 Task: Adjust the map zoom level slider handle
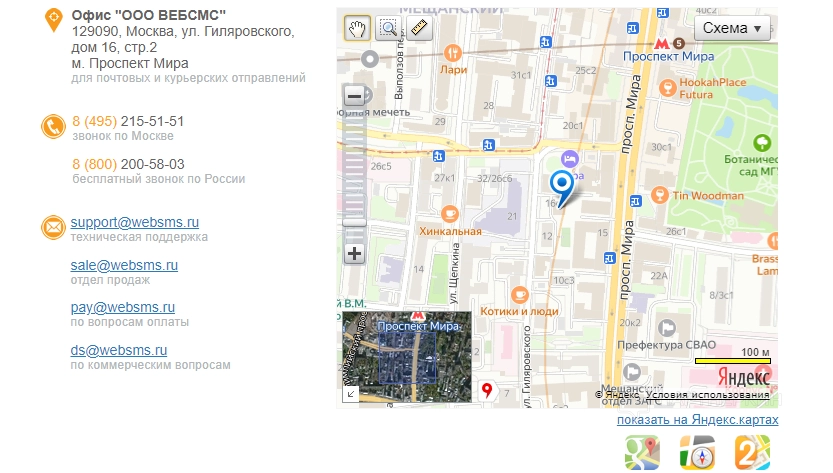[x=354, y=222]
